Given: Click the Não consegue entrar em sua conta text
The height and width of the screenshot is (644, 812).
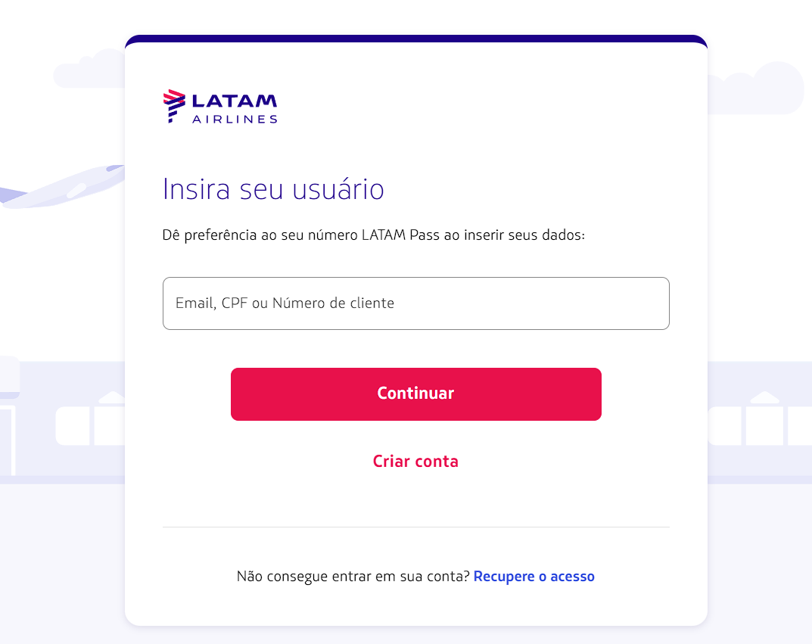Looking at the screenshot, I should point(353,576).
